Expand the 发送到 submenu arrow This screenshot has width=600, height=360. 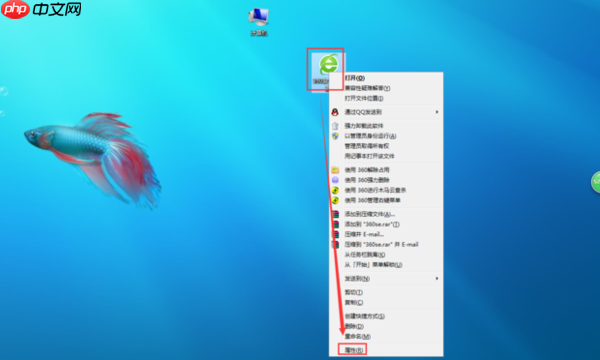(x=437, y=279)
